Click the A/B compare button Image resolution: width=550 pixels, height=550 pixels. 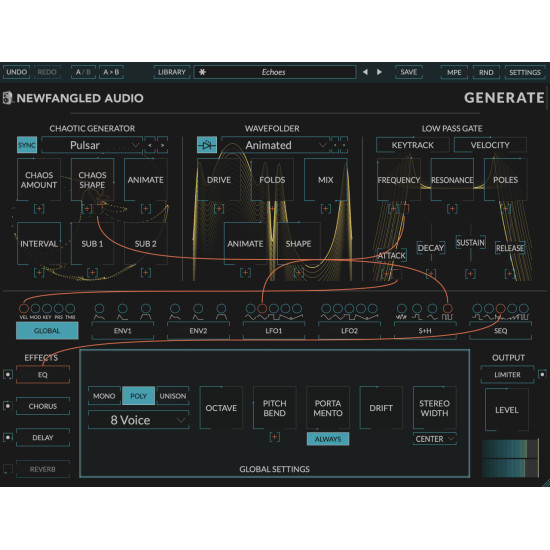pyautogui.click(x=83, y=72)
